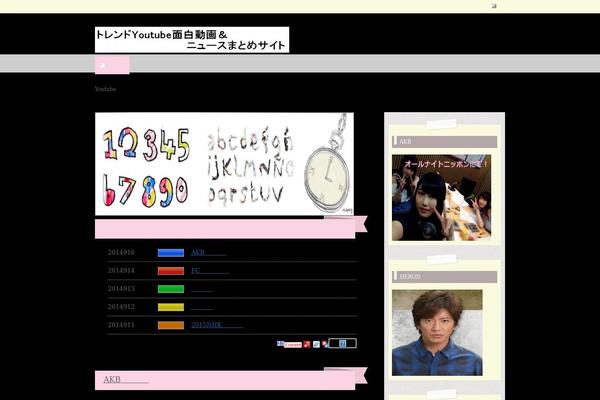This screenshot has width=600, height=400.
Task: Open the AKB link dated 2014916
Action: click(x=208, y=252)
